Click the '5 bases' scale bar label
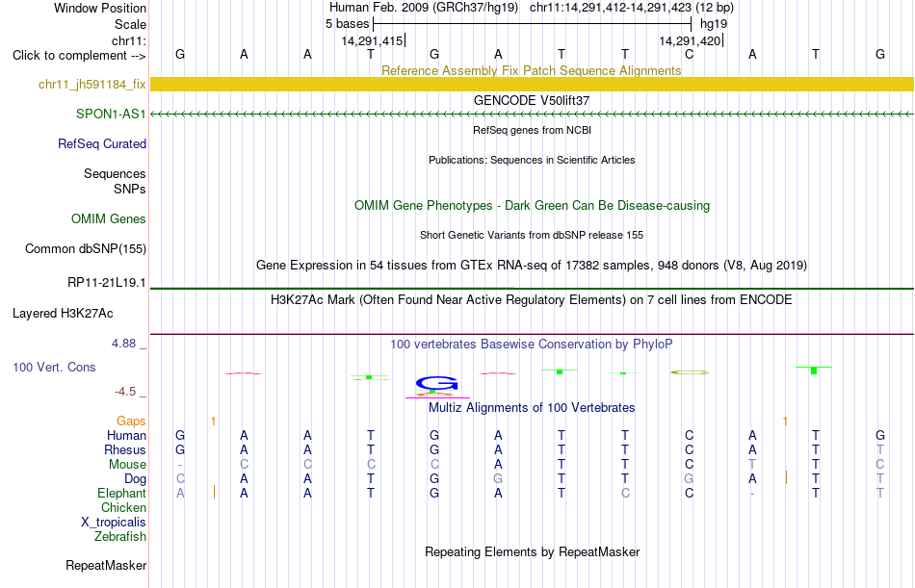The height and width of the screenshot is (588, 915). click(x=347, y=24)
